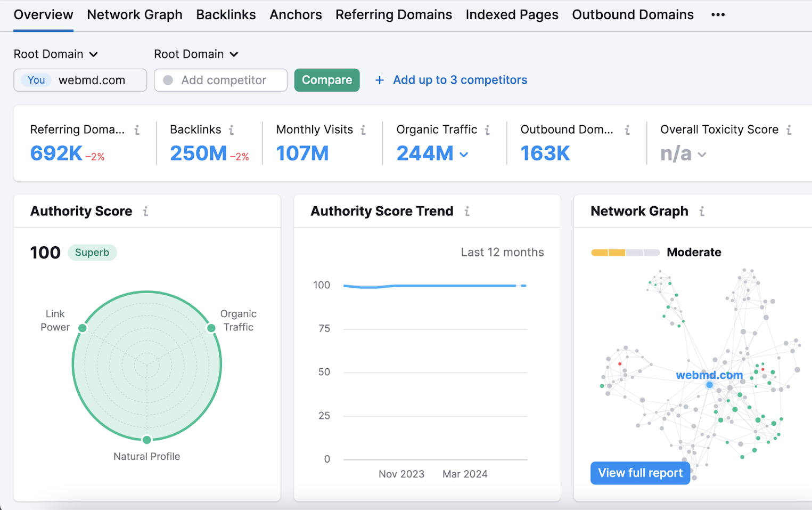This screenshot has width=812, height=510.
Task: Click the Monthly Visits info icon
Action: coord(363,129)
